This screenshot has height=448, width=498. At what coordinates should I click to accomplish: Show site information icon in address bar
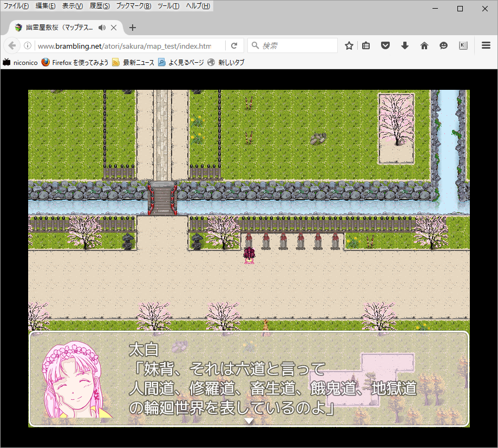(x=28, y=46)
